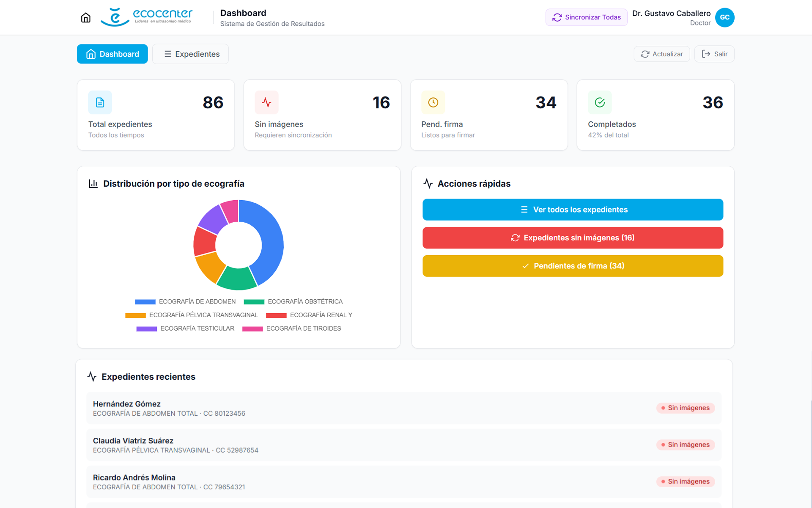Toggle ECOGRAFÍA DE ABDOMEN blue legend swatch
Image resolution: width=812 pixels, height=508 pixels.
[145, 302]
